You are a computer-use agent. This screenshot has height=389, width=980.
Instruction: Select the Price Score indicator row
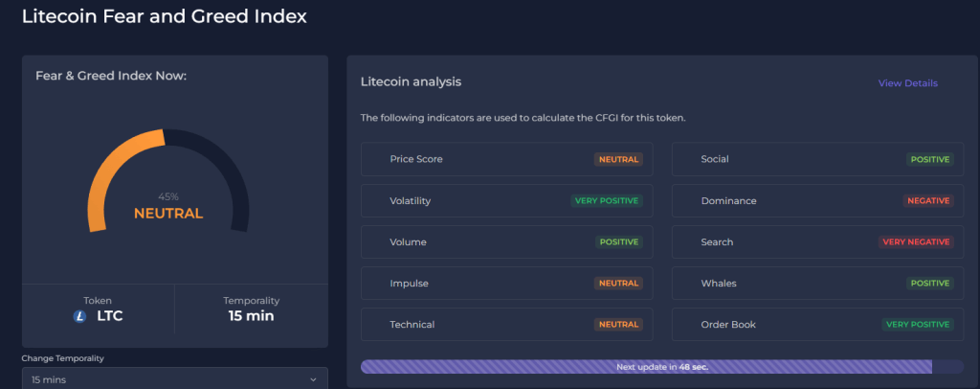click(x=507, y=159)
